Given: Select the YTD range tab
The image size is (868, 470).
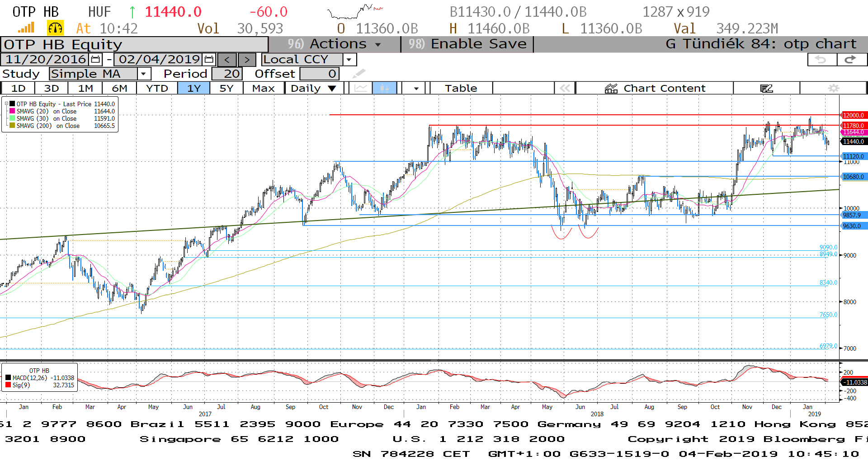Looking at the screenshot, I should click(x=157, y=88).
